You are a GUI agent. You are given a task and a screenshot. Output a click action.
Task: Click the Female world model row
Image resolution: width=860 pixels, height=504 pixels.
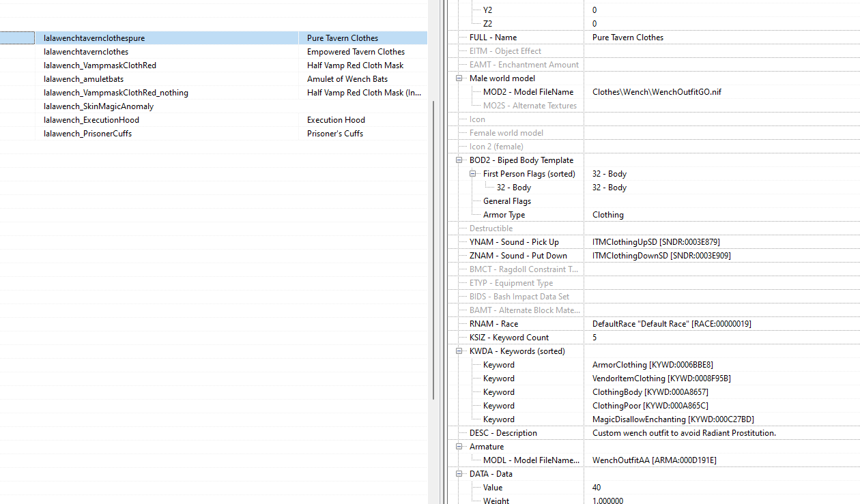[654, 133]
